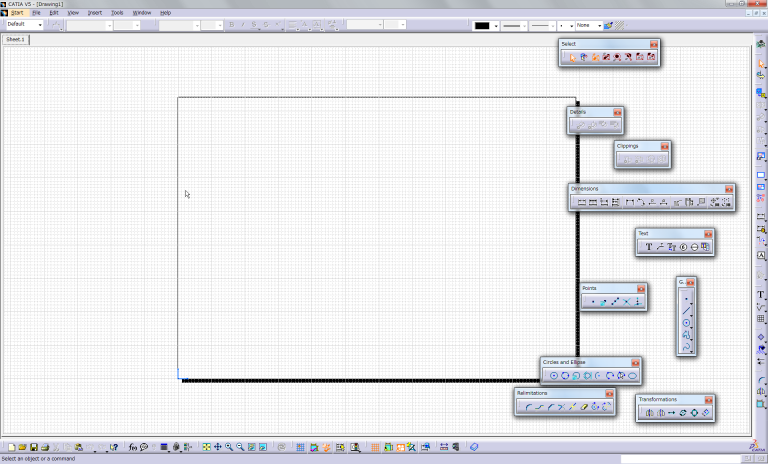
Task: Click the Circle tool in Circles and Ellipse
Action: click(x=554, y=376)
